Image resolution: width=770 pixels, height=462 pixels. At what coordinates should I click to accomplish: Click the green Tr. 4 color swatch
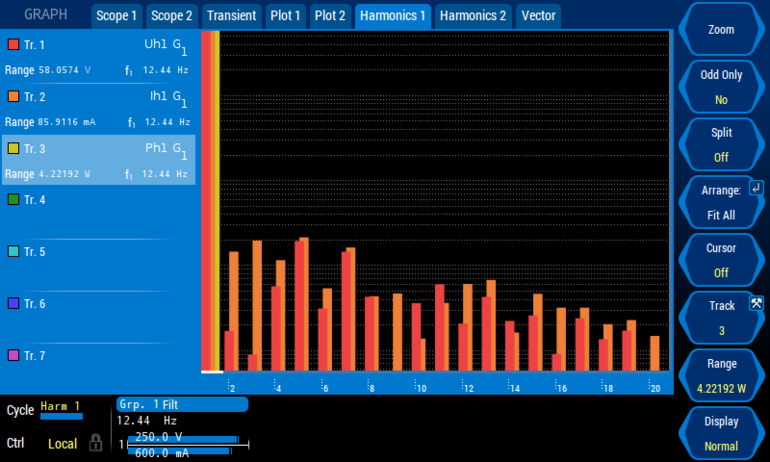tap(13, 199)
